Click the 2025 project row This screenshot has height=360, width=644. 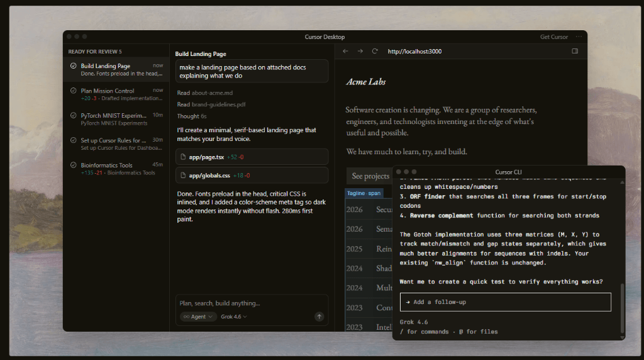369,249
